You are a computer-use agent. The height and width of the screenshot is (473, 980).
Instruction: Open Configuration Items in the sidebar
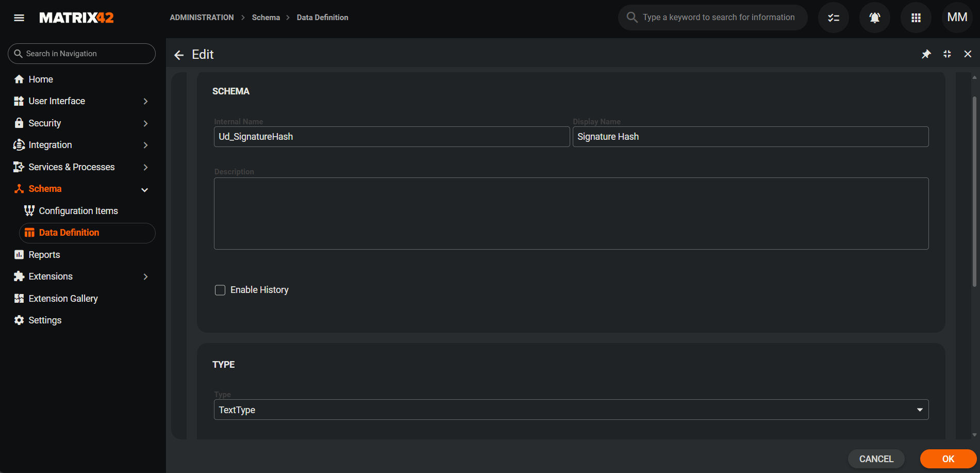coord(78,211)
